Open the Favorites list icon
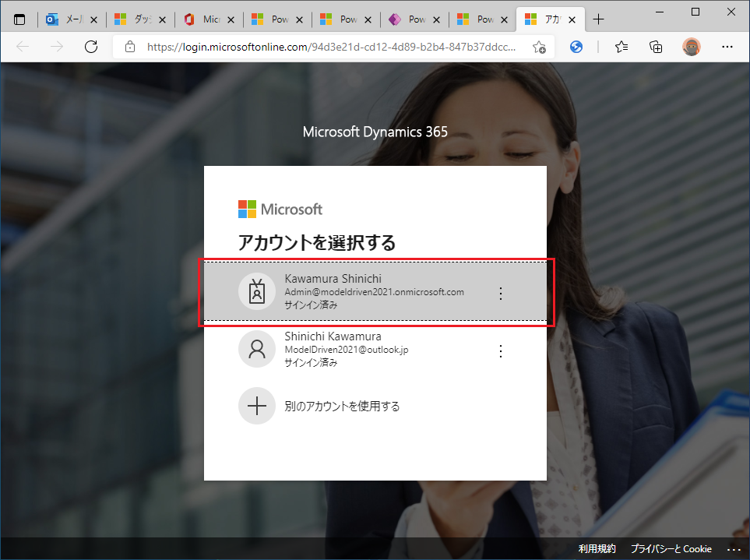Image resolution: width=750 pixels, height=560 pixels. click(x=621, y=47)
